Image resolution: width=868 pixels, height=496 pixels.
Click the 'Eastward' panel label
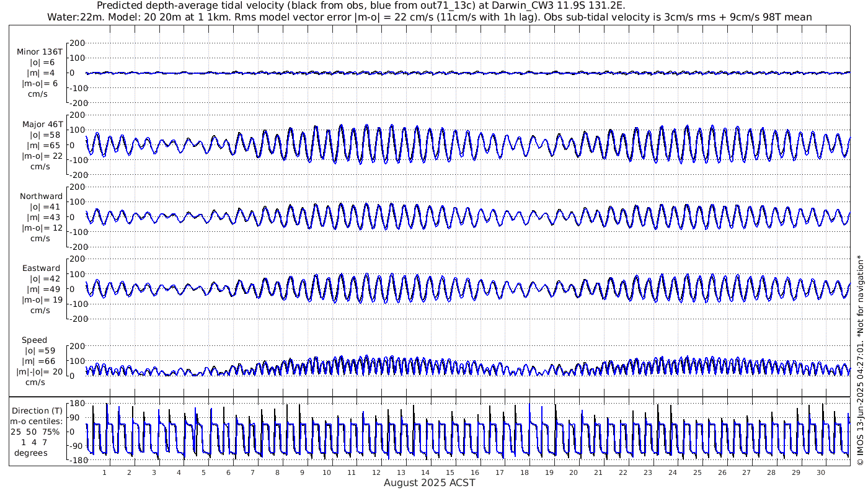pos(41,268)
